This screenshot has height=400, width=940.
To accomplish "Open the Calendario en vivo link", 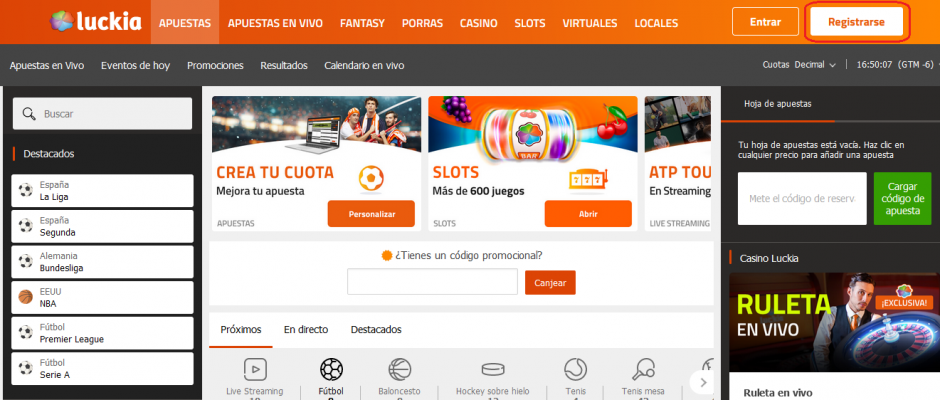I will click(364, 65).
